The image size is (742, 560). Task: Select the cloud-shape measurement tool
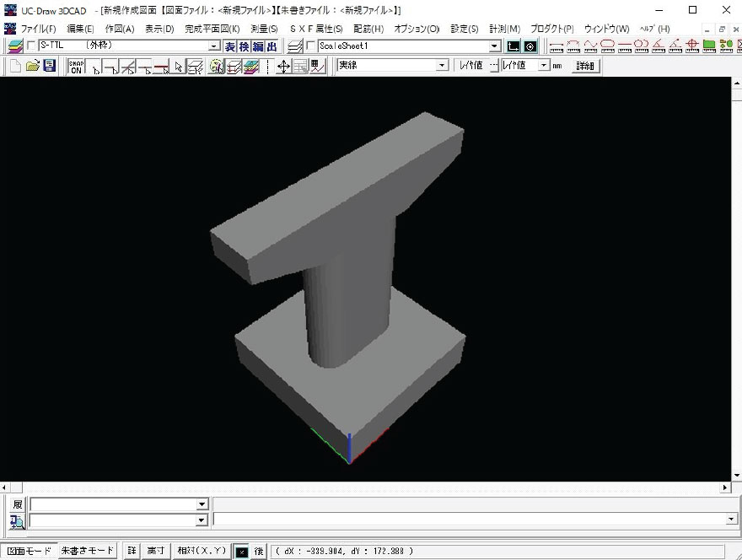641,46
